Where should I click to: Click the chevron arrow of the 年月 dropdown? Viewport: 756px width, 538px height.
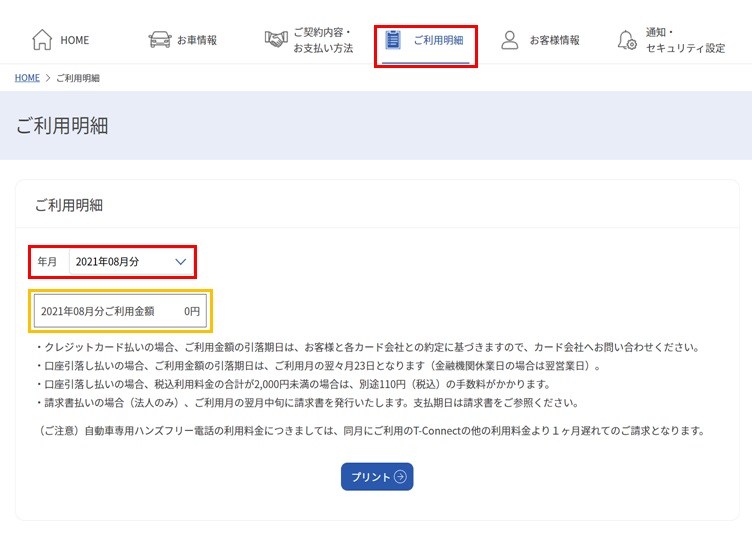coord(180,262)
